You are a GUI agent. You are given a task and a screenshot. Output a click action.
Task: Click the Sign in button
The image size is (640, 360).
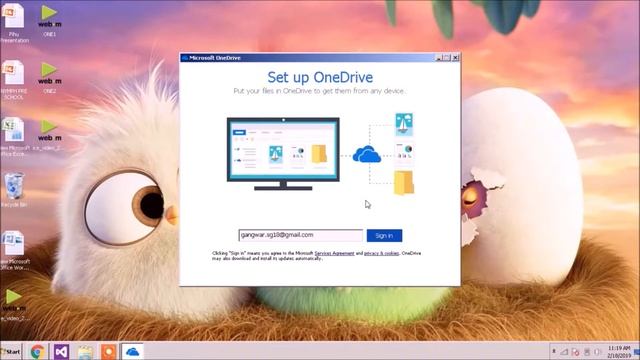pos(384,236)
